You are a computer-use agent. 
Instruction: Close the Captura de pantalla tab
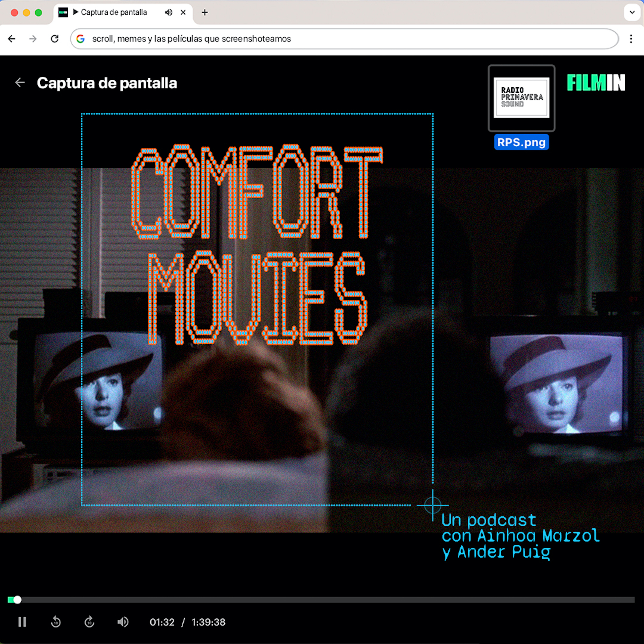(x=183, y=13)
